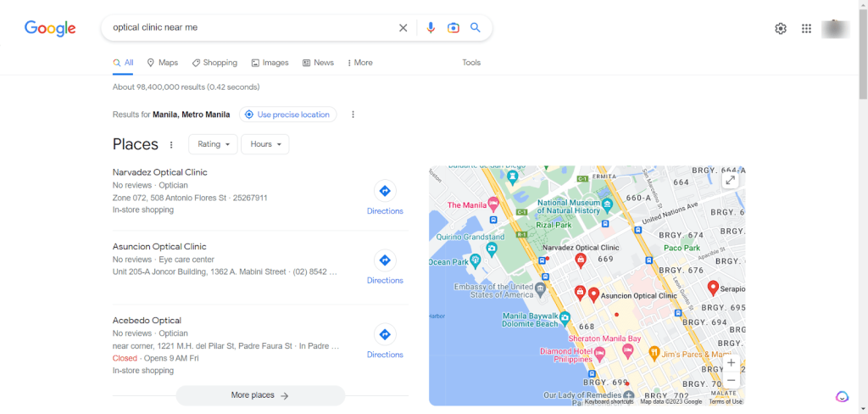868x414 pixels.
Task: Click Embassy of the United States label
Action: click(492, 291)
